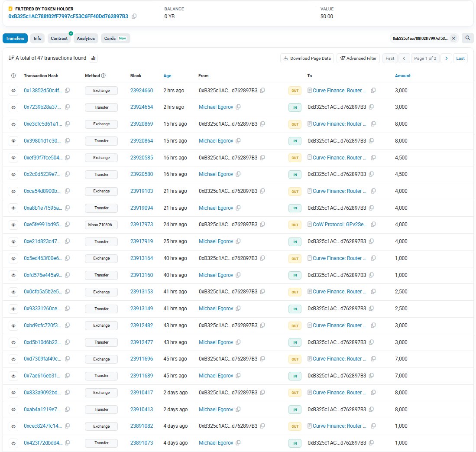Open CoW Protocol: GPv2Se contract link
Viewport: 476px width, 452px height.
click(x=340, y=224)
